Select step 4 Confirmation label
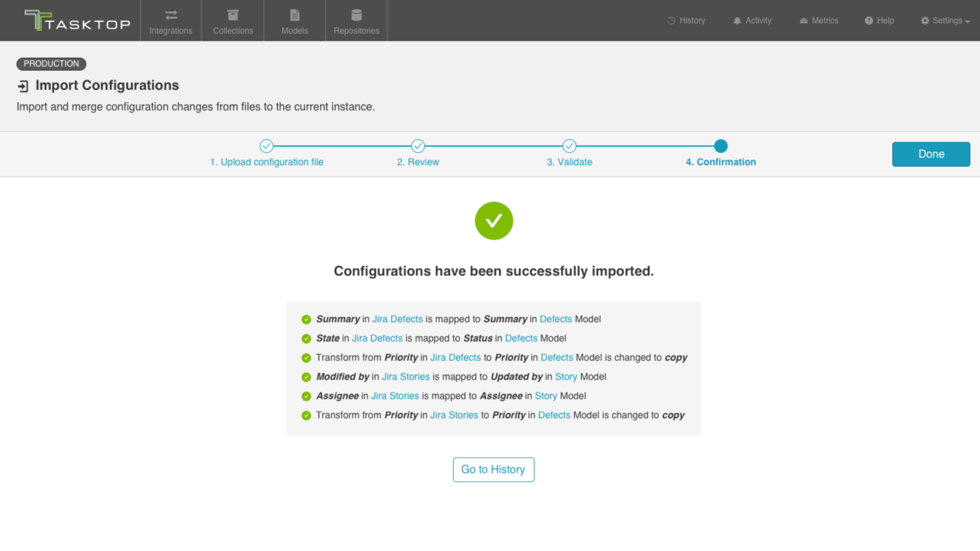Image resolution: width=980 pixels, height=551 pixels. [x=721, y=162]
